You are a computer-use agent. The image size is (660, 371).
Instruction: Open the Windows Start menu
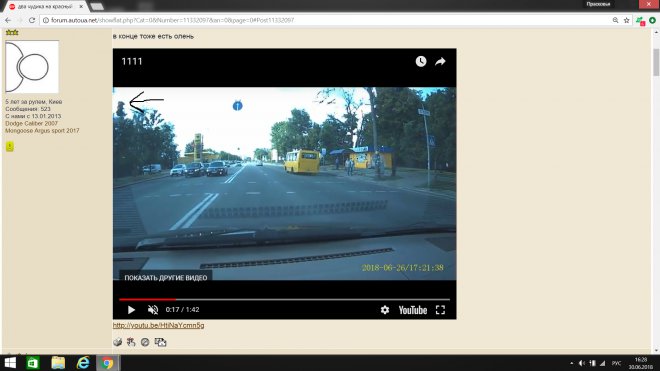[10, 363]
